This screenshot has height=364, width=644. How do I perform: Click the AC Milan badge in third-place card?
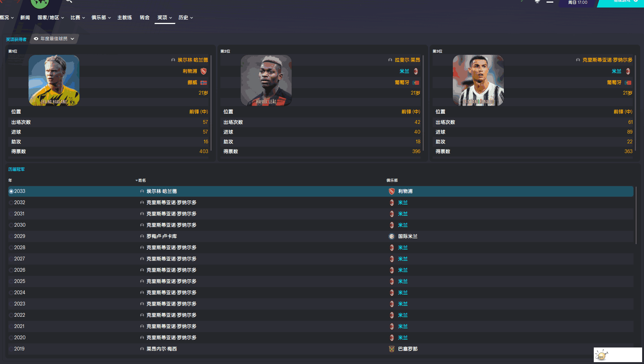(628, 71)
